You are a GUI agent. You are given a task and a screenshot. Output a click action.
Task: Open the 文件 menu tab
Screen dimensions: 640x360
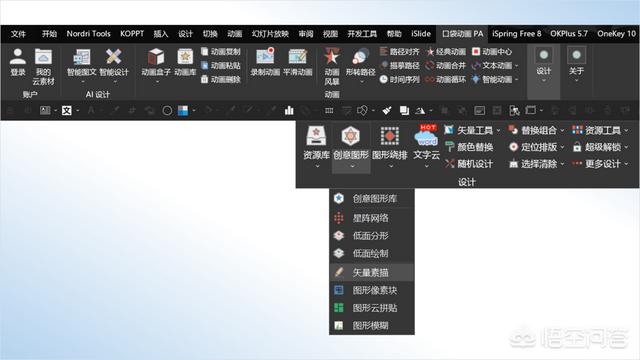coord(18,33)
